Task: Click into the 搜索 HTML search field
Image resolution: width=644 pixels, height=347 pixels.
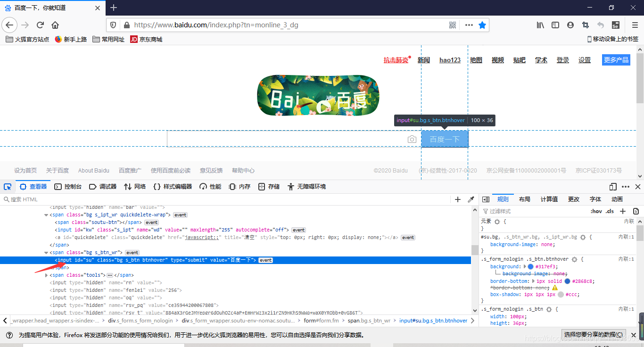Action: [x=226, y=199]
